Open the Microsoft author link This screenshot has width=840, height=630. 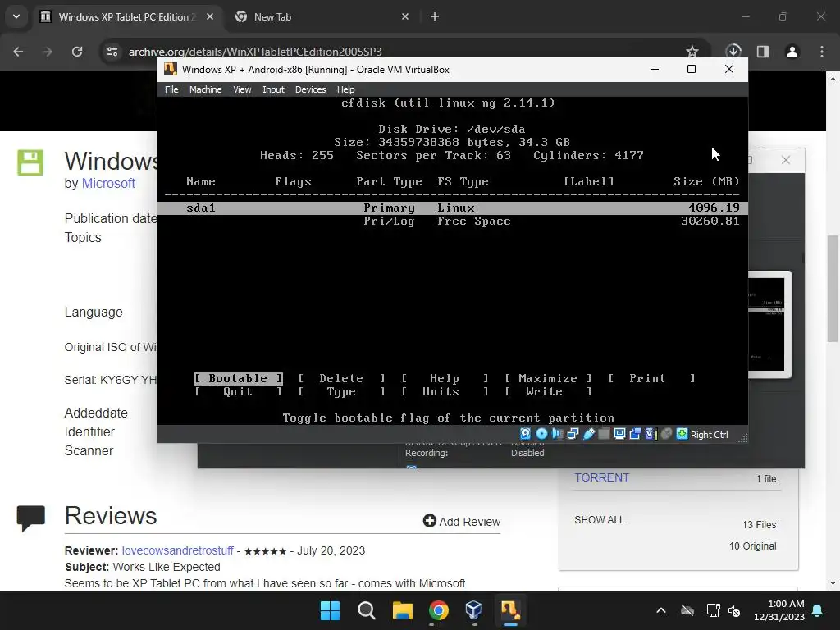tap(108, 183)
